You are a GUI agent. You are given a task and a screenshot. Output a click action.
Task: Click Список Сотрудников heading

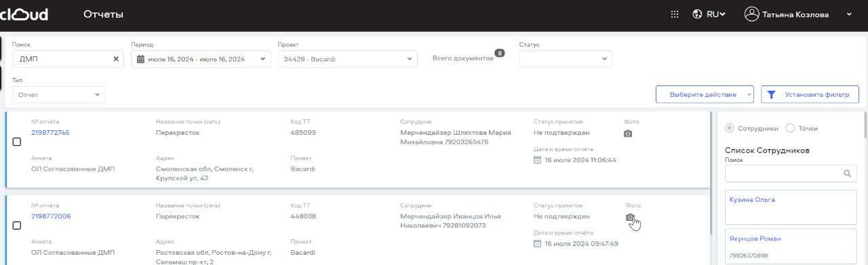tap(767, 150)
